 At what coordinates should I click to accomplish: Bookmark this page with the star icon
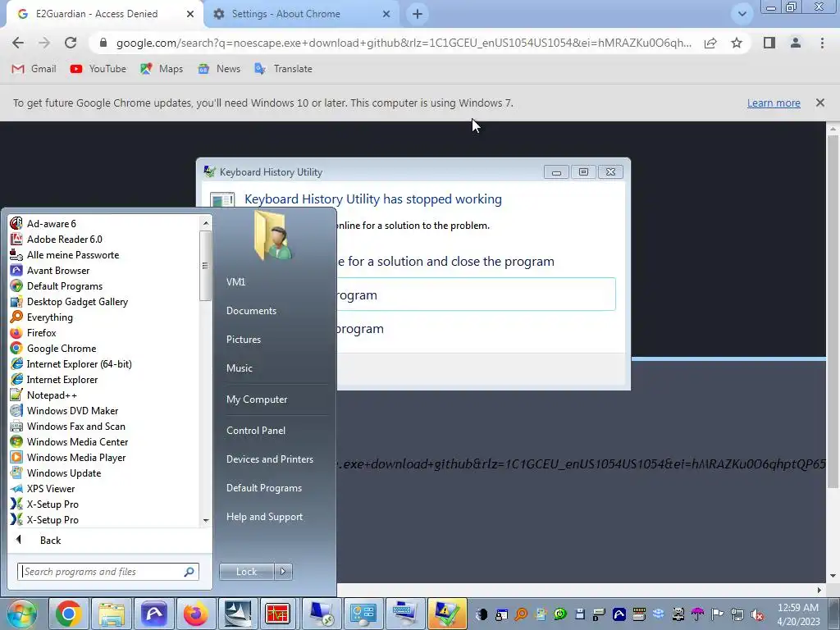click(x=737, y=43)
